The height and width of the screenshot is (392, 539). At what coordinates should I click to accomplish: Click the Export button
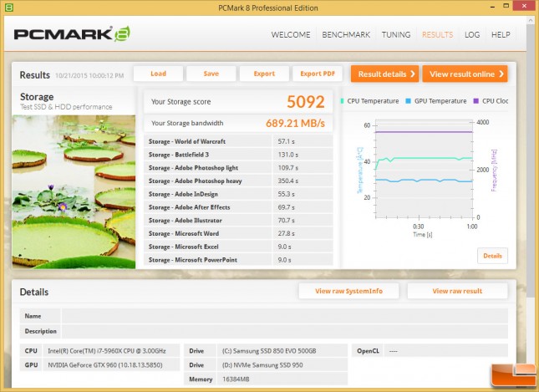[264, 74]
